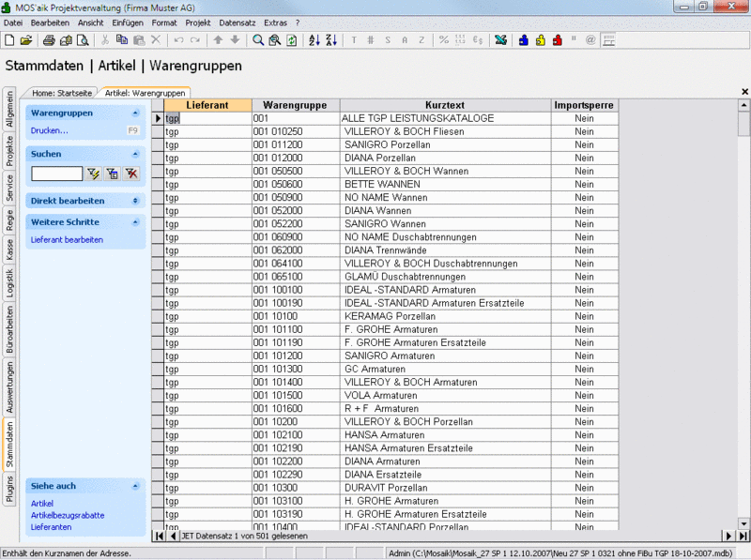Viewport: 751px width, 560px height.
Task: Click the New document toolbar icon
Action: (9, 40)
